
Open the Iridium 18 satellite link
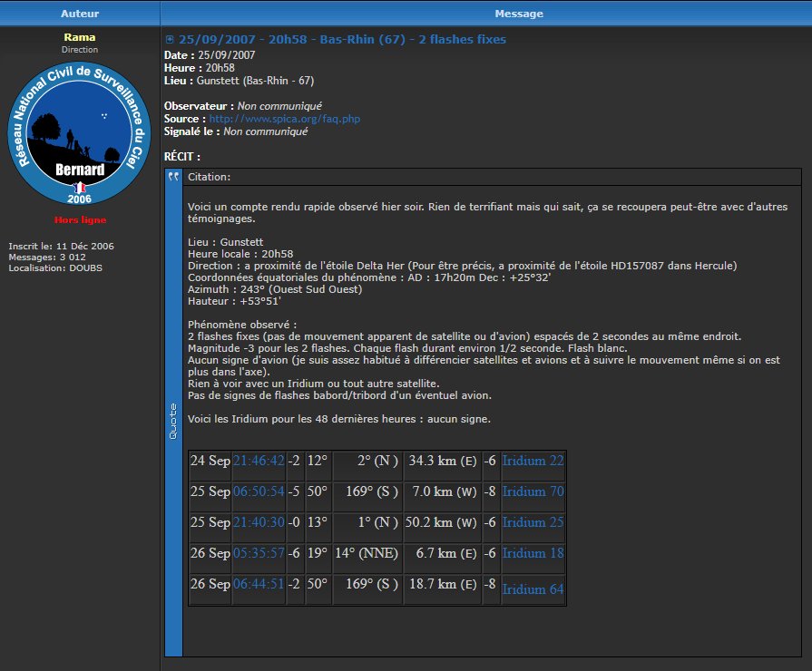tap(533, 552)
